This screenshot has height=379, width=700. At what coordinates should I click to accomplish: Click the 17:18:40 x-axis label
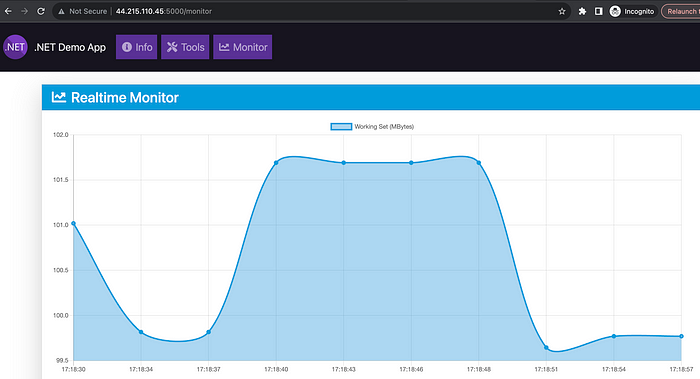pos(276,369)
